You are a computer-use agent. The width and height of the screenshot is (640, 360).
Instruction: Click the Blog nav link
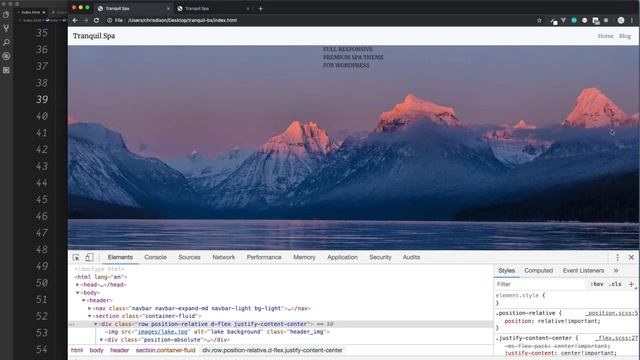click(625, 36)
